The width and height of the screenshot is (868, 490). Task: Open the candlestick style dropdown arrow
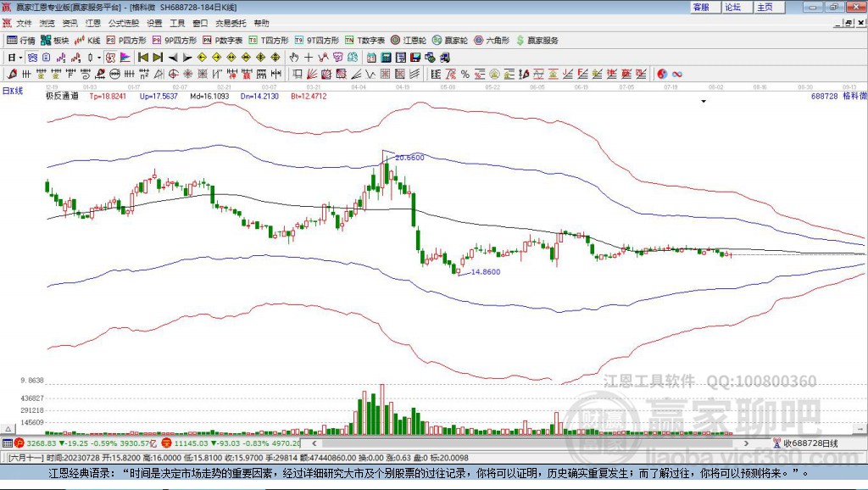(98, 58)
